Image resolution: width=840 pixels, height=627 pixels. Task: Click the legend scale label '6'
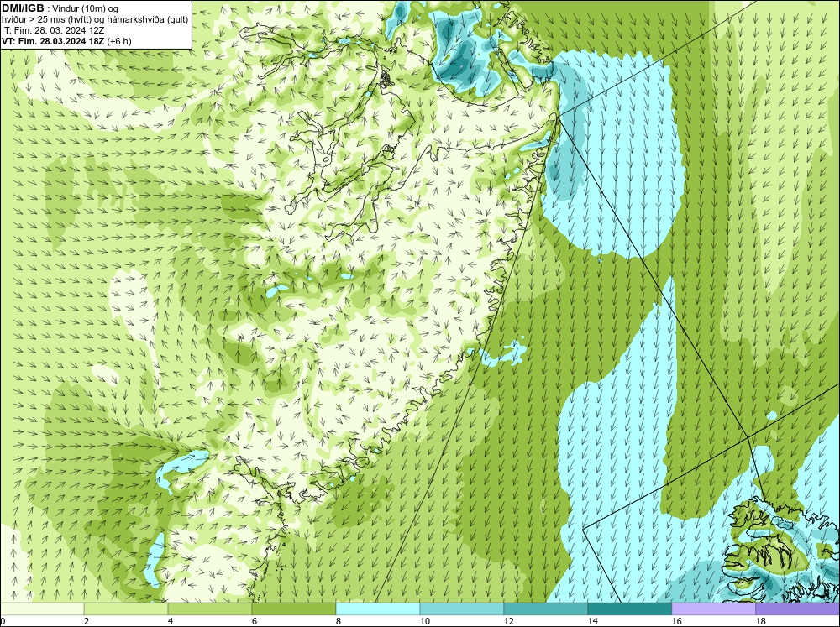pyautogui.click(x=255, y=621)
